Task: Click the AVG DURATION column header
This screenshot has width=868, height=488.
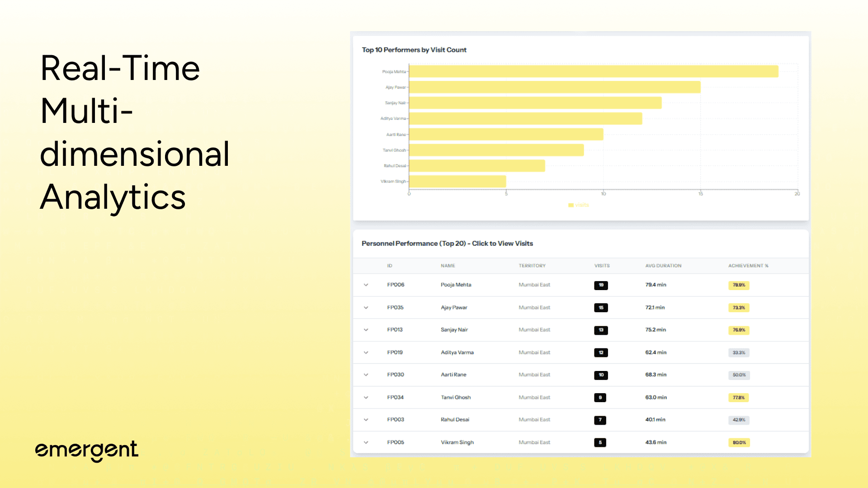Action: tap(663, 266)
